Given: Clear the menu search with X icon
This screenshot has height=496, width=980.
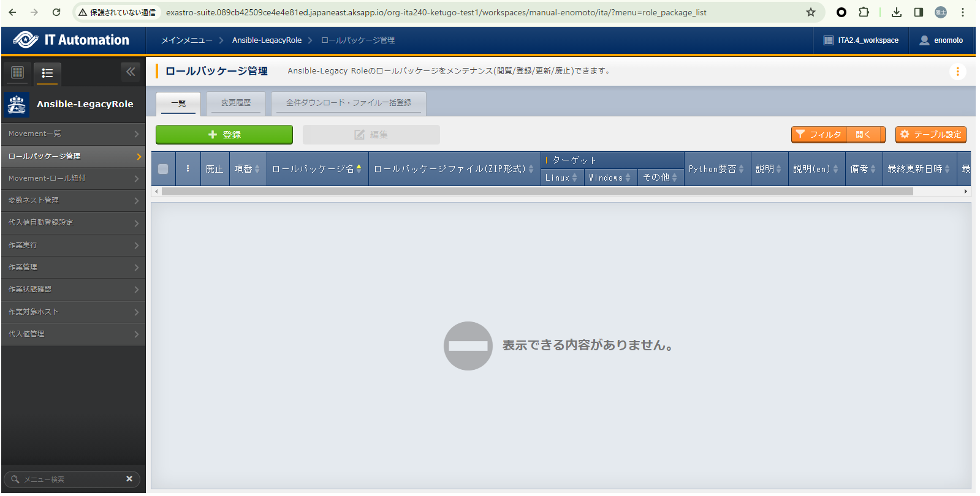Looking at the screenshot, I should click(129, 479).
